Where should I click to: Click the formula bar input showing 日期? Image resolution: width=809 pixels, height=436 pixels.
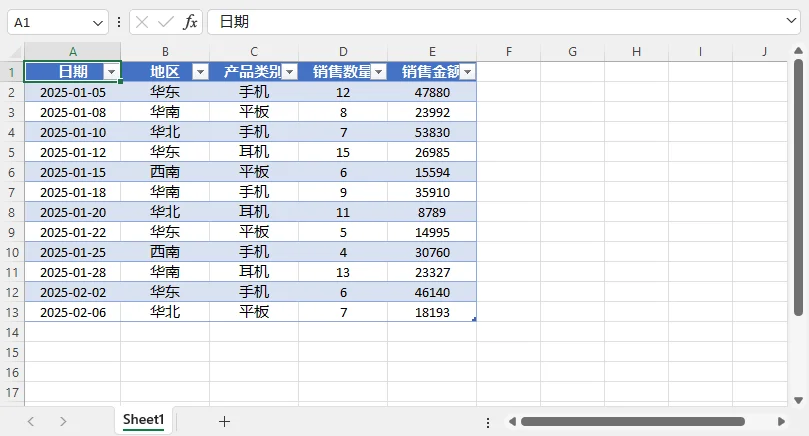[495, 22]
